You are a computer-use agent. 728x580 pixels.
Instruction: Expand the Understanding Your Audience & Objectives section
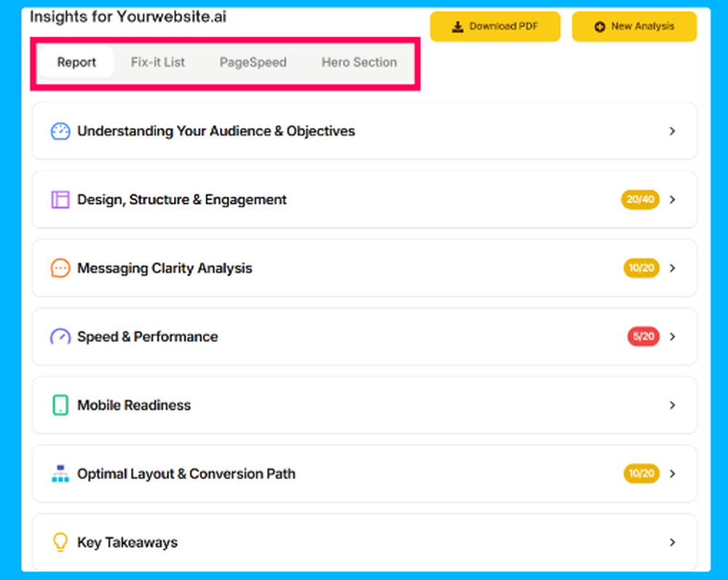pyautogui.click(x=672, y=131)
